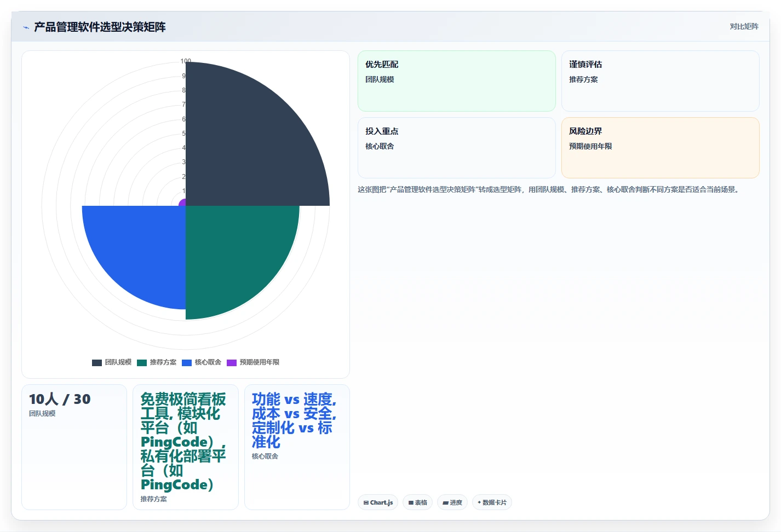Open the 风险边界 matrix card

661,148
